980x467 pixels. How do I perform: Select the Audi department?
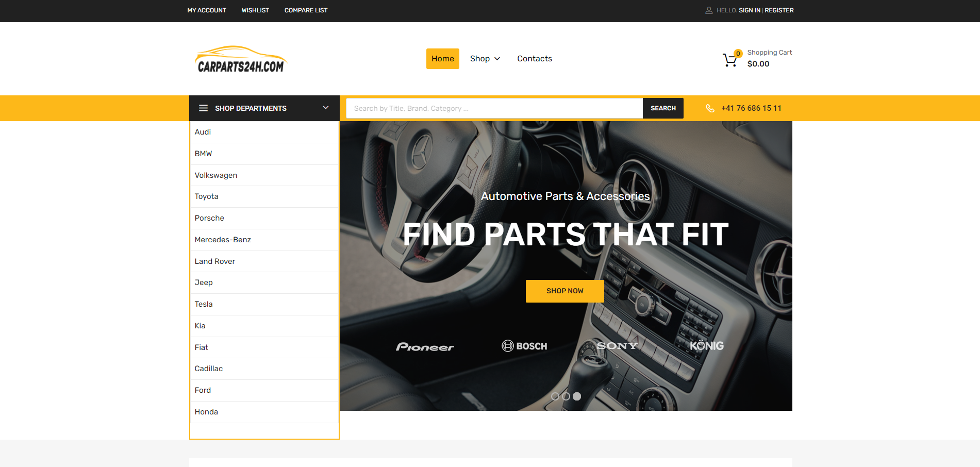264,132
